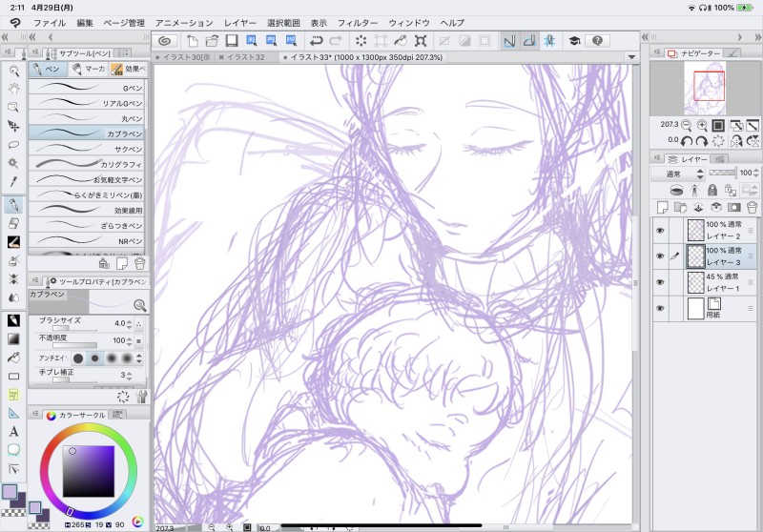Step brush opacity 不透明度 value arrows
The width and height of the screenshot is (763, 532).
[x=129, y=340]
